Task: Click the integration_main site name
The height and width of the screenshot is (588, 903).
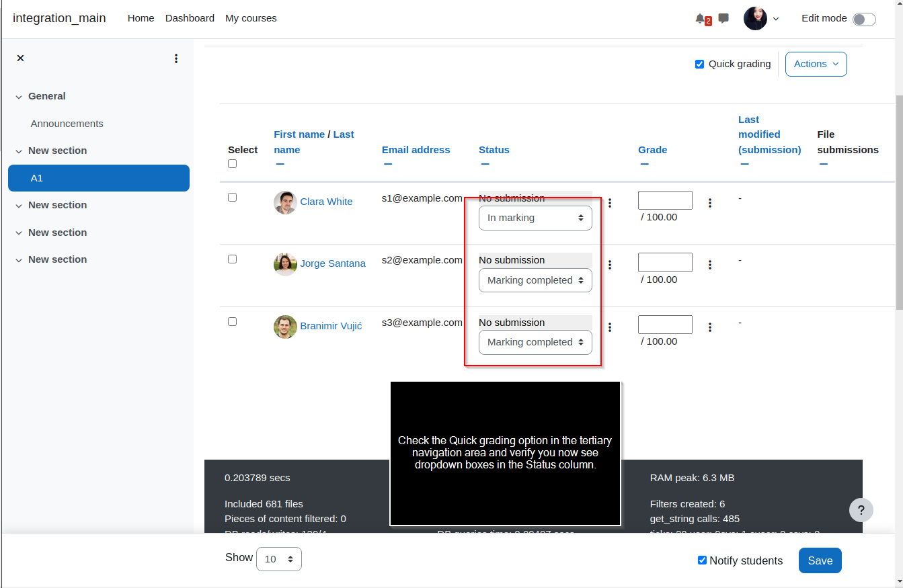Action: pyautogui.click(x=59, y=18)
